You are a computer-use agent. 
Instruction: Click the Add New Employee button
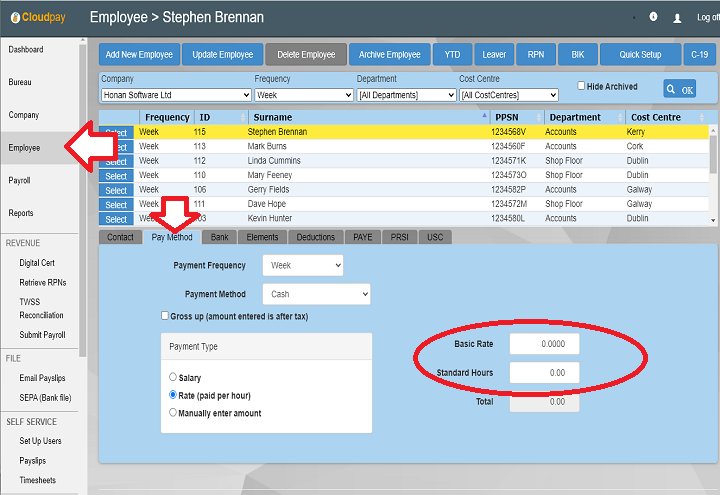pos(139,55)
